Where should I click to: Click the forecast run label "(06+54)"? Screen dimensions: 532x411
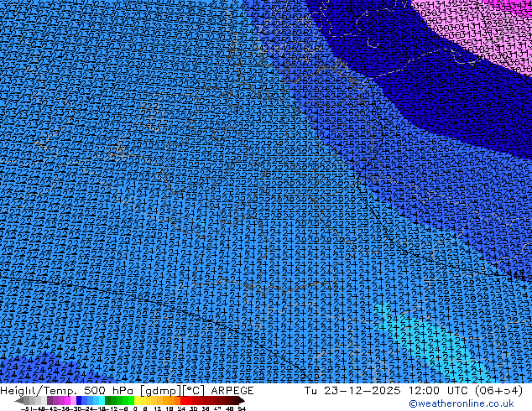[498, 391]
